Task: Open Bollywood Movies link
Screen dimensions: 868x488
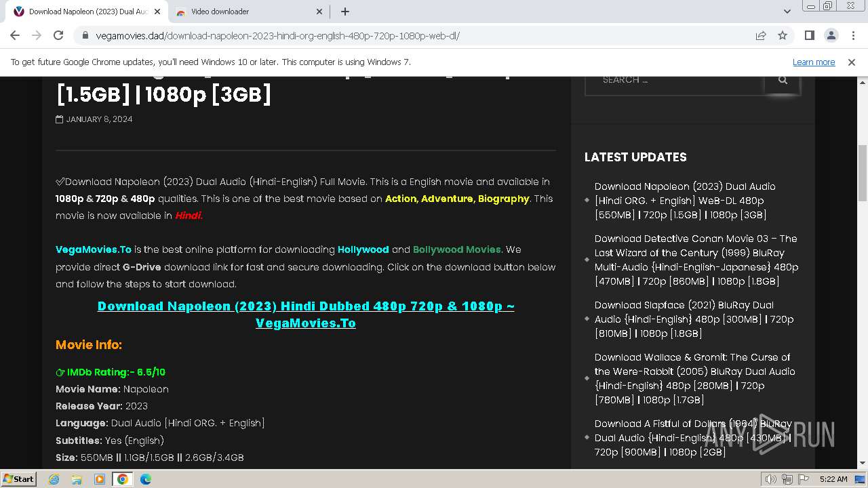Action: coord(457,249)
